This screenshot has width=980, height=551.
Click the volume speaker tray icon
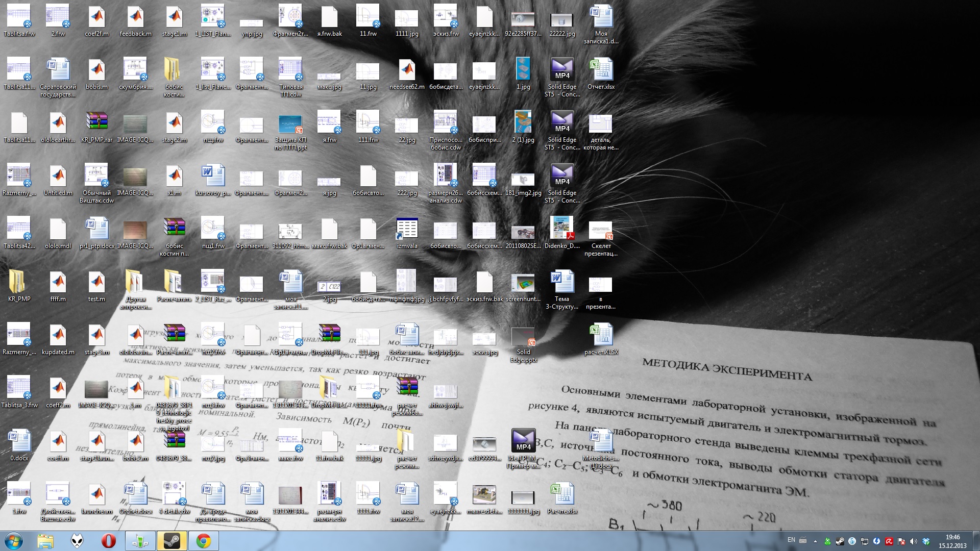(913, 541)
